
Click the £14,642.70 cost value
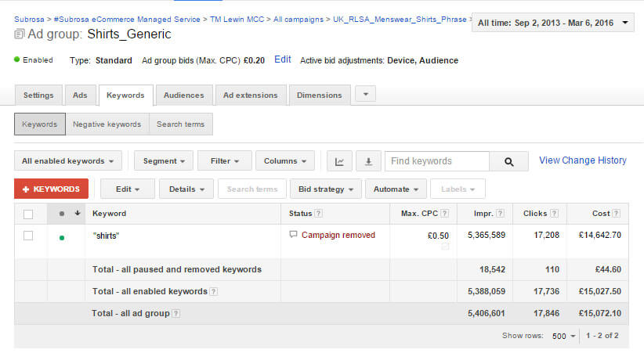click(600, 235)
